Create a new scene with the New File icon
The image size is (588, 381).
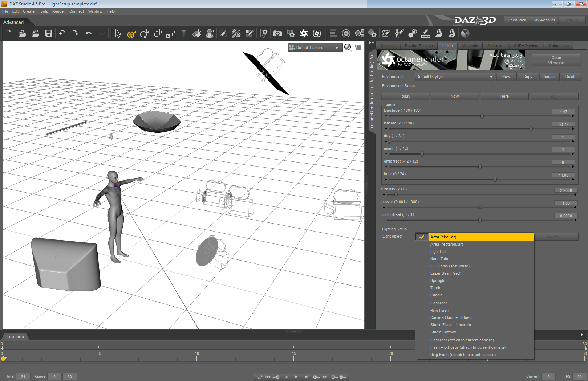click(9, 34)
